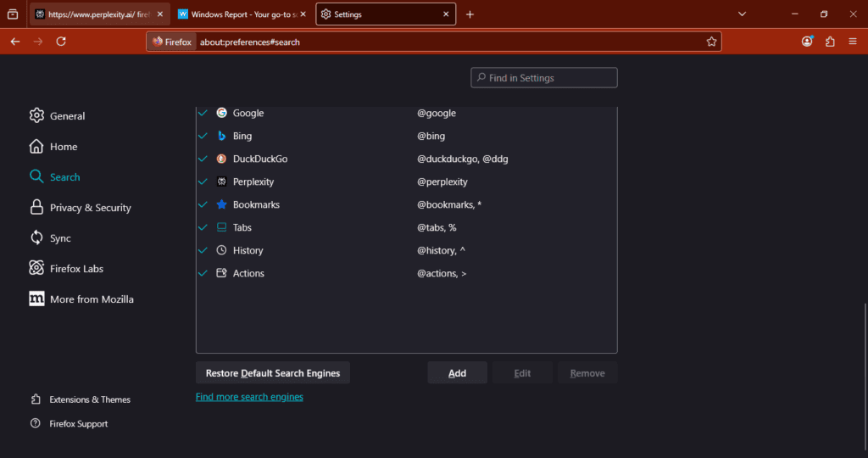Click the Firefox identity badge in address bar
The height and width of the screenshot is (458, 868).
[172, 42]
